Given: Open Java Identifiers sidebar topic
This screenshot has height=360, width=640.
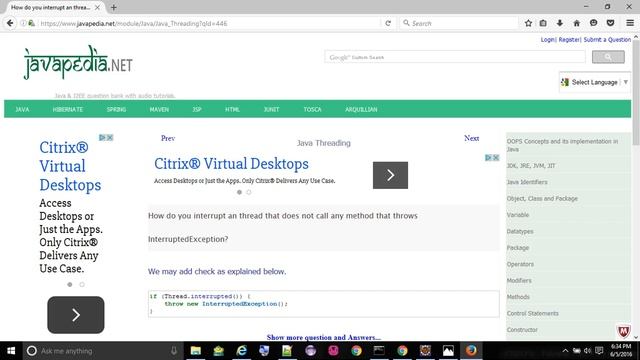Looking at the screenshot, I should coord(527,182).
